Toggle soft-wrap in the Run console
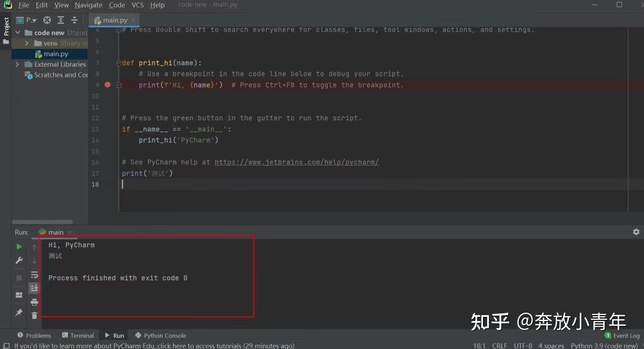This screenshot has width=644, height=349. (x=34, y=275)
